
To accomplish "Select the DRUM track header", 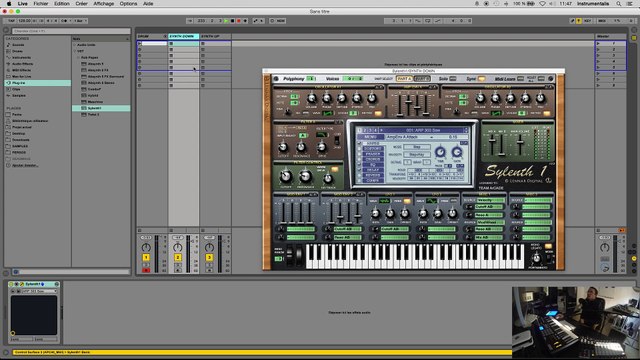I will click(152, 36).
